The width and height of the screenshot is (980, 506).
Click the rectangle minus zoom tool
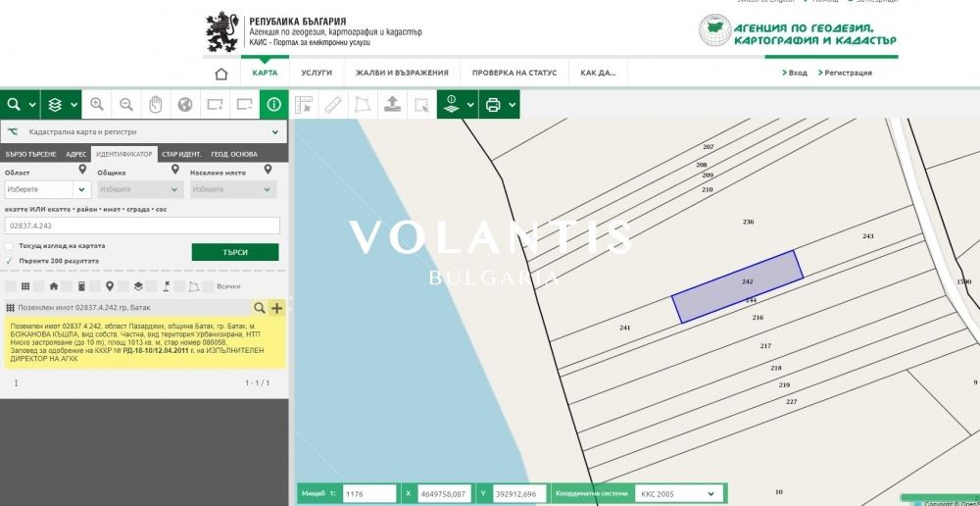(244, 105)
